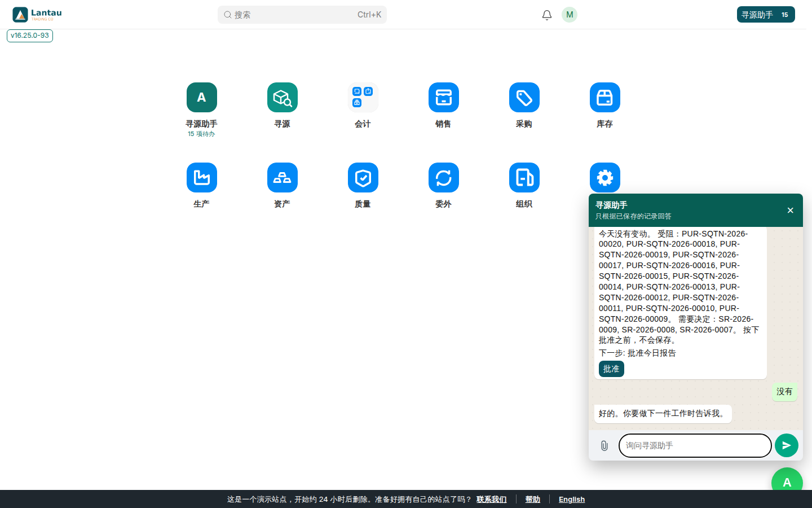Open the gear settings module icon
The height and width of the screenshot is (508, 812).
[605, 178]
